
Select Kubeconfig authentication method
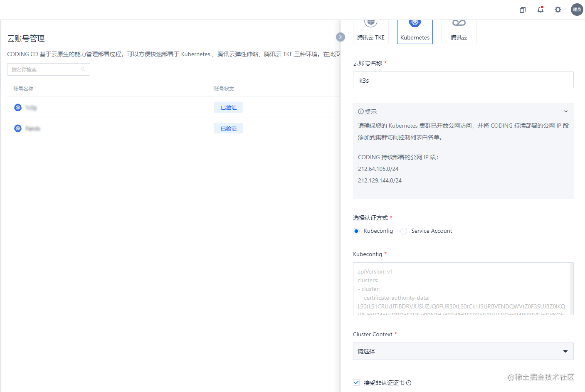356,231
